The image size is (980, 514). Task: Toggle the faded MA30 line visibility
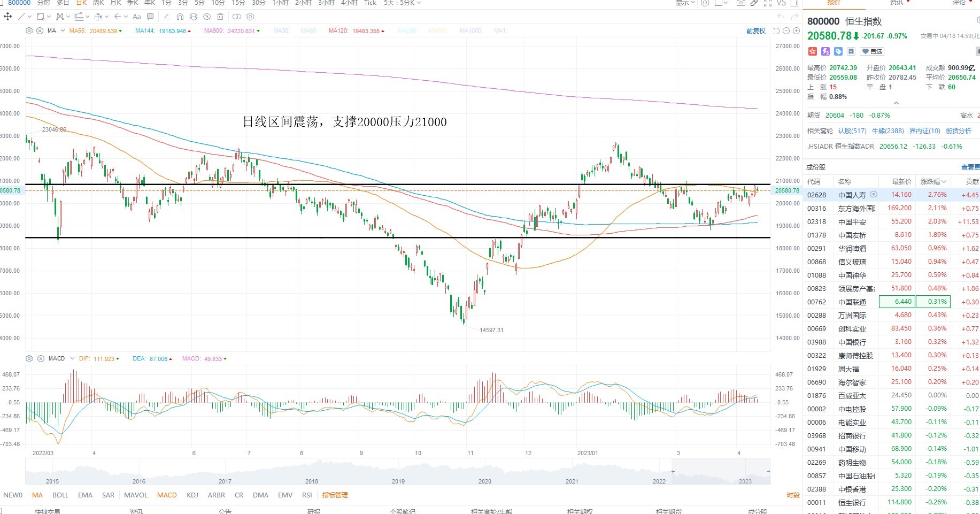(281, 31)
